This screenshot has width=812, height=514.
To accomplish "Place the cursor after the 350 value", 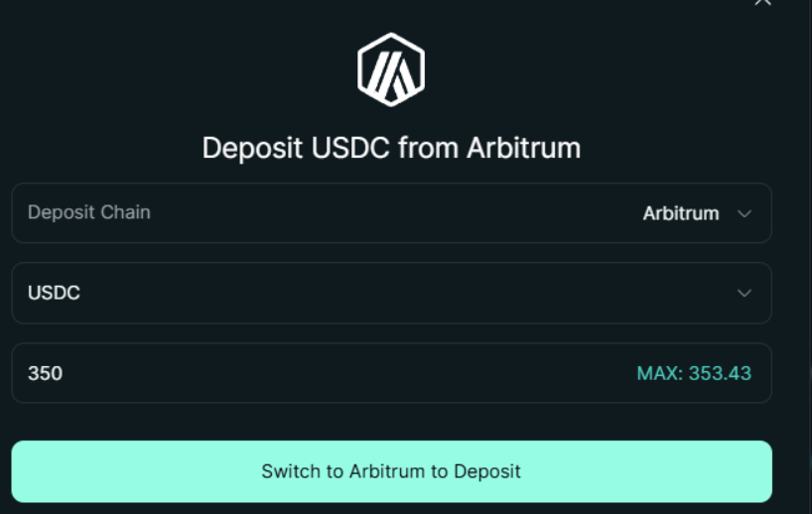I will pos(65,373).
